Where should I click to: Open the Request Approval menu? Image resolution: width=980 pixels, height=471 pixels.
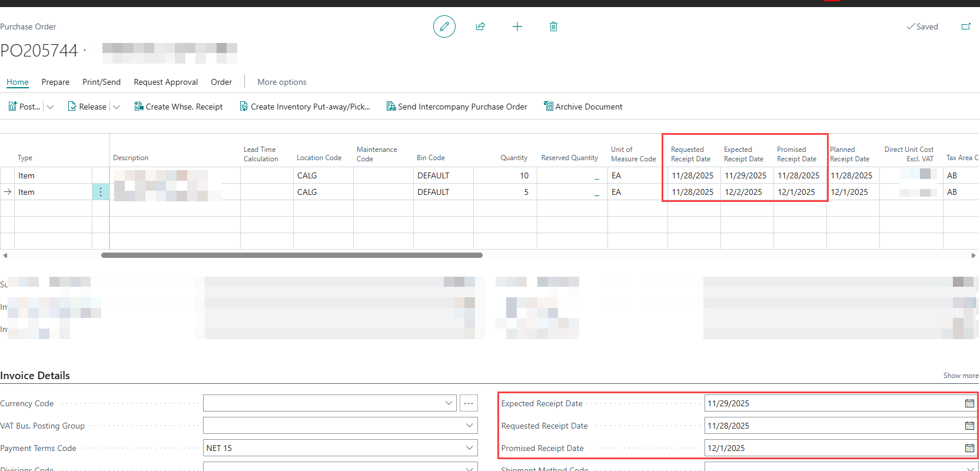(x=165, y=82)
